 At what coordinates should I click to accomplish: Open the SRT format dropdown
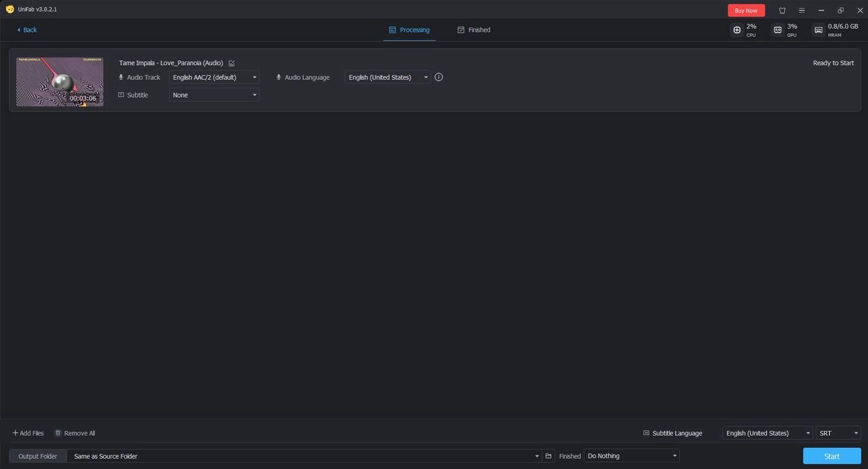pos(838,433)
